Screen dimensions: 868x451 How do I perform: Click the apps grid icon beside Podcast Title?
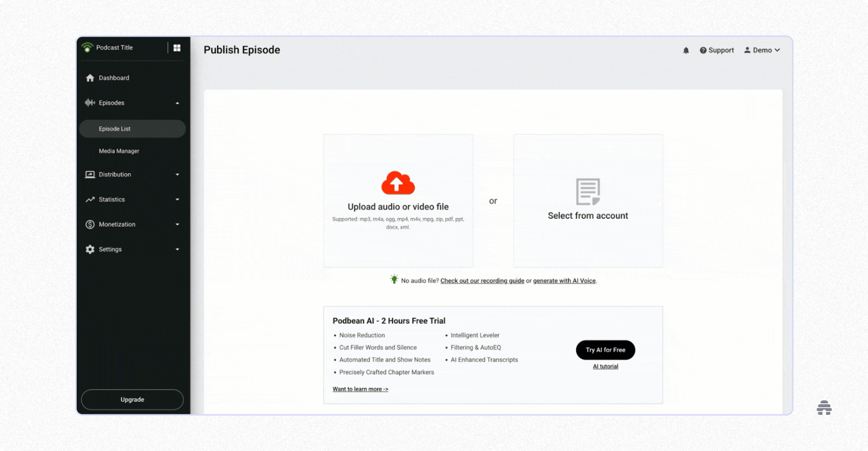coord(177,48)
